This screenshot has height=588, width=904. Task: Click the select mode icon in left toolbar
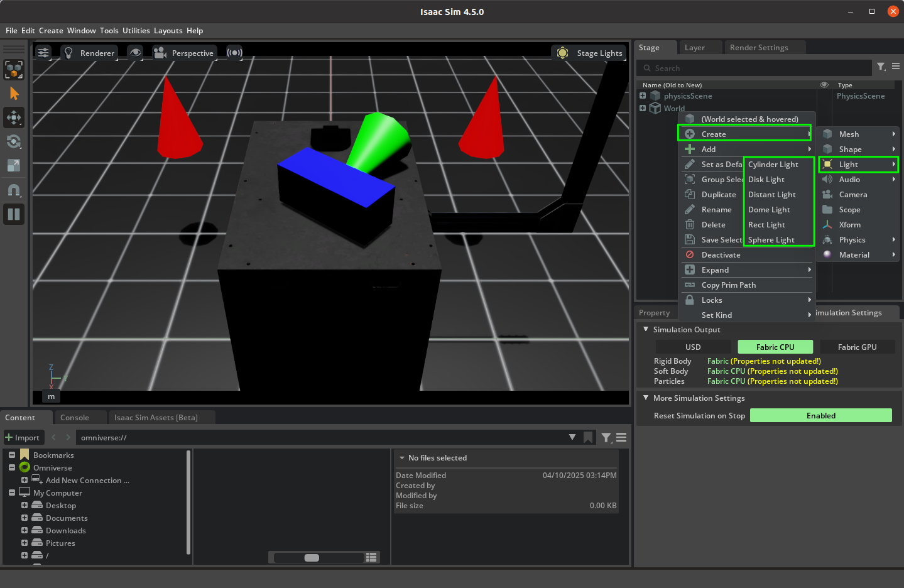(x=14, y=70)
